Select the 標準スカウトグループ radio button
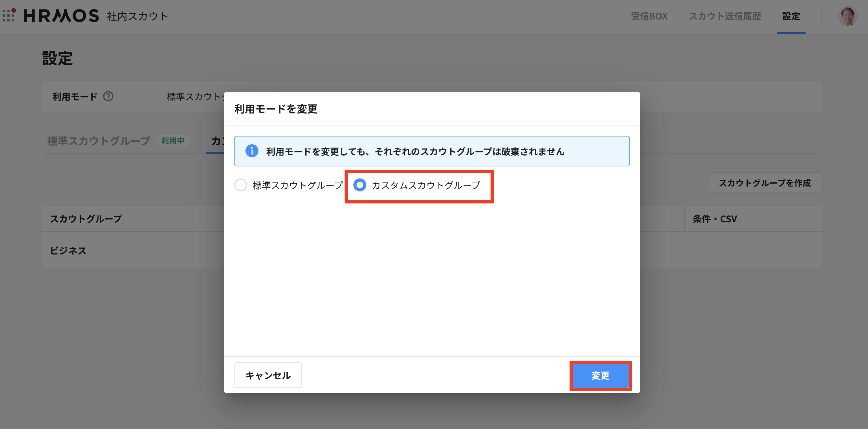 tap(241, 185)
